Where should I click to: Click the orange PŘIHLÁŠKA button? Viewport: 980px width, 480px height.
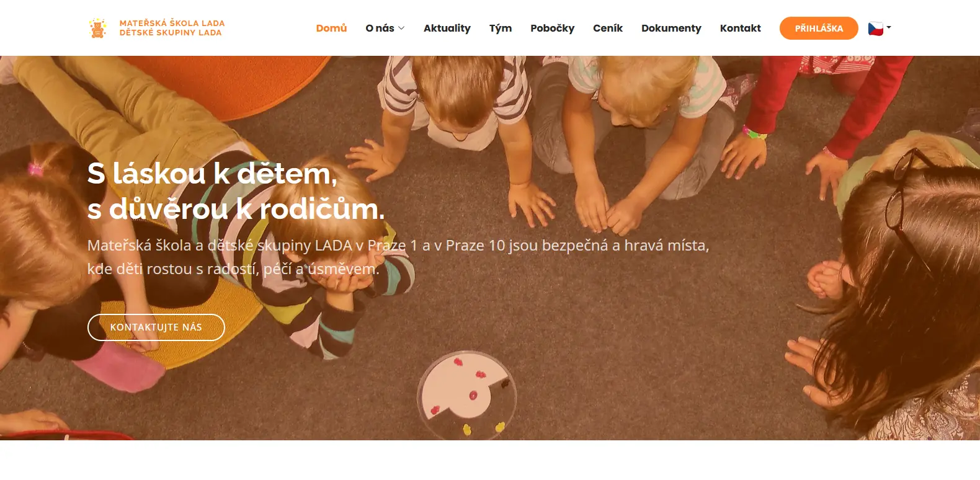(819, 28)
